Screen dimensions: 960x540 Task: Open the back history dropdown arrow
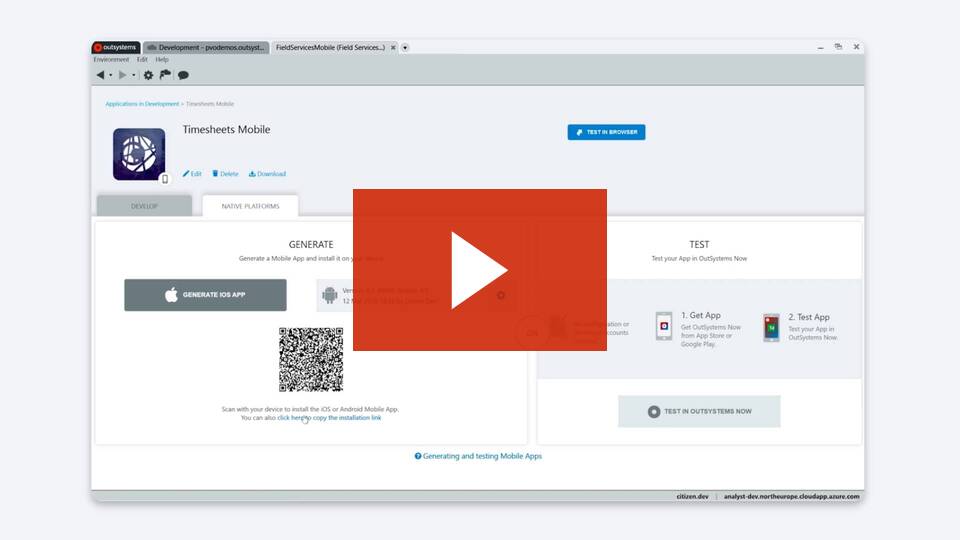click(110, 75)
